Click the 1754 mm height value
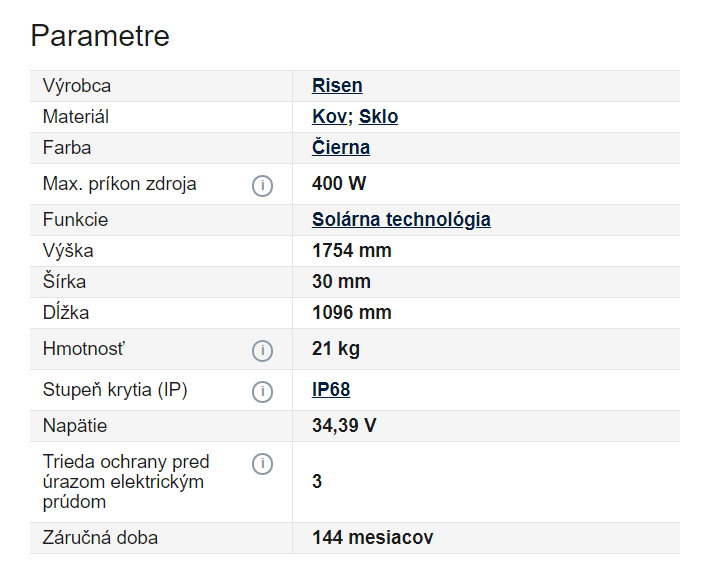718x586 pixels. (351, 251)
